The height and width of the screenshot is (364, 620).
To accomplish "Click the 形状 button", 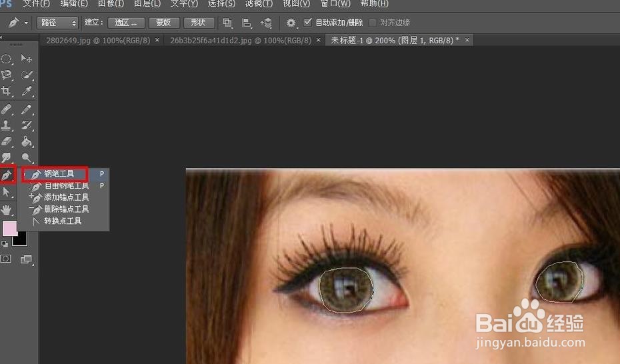I will [199, 23].
